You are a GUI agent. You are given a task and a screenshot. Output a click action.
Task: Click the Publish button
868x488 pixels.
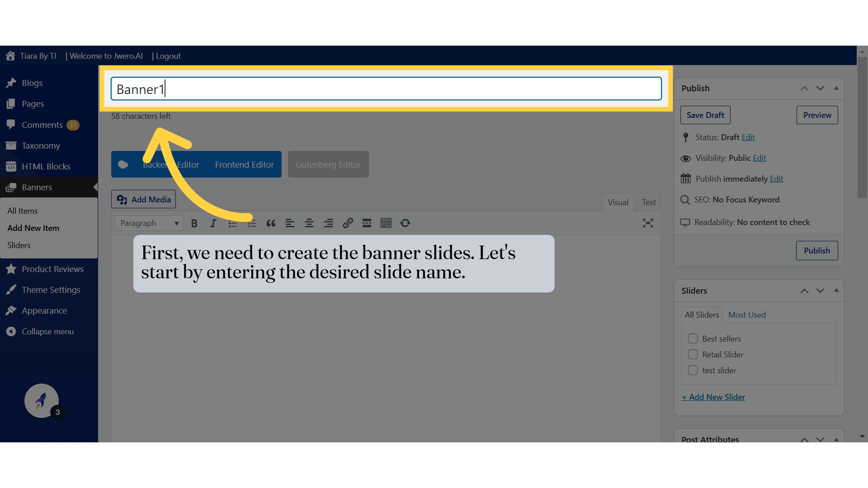[x=817, y=250]
